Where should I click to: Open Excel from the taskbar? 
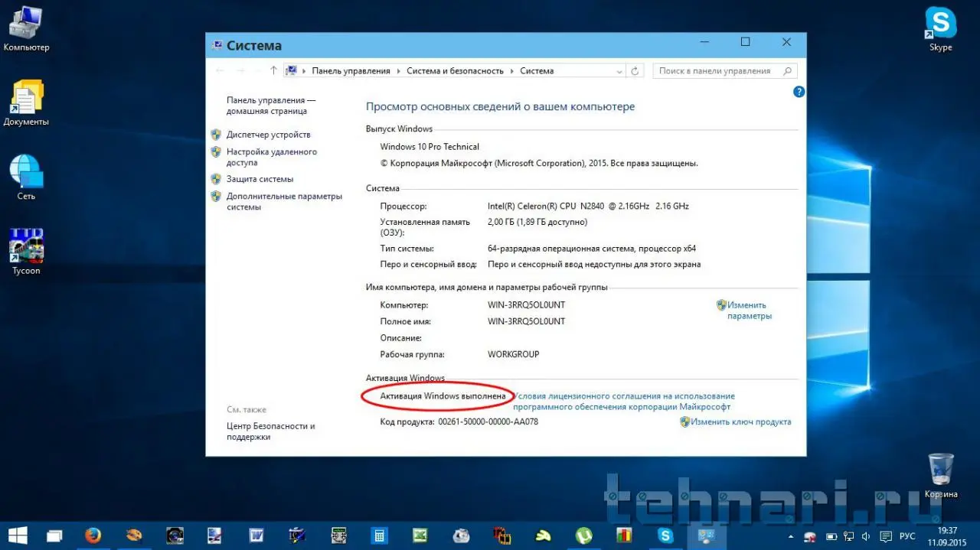click(420, 535)
